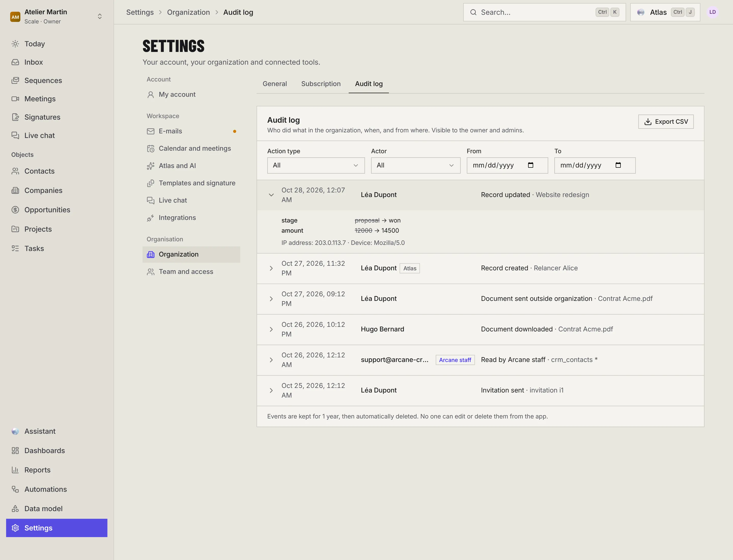Switch to the General tab
This screenshot has height=560, width=733.
click(275, 84)
